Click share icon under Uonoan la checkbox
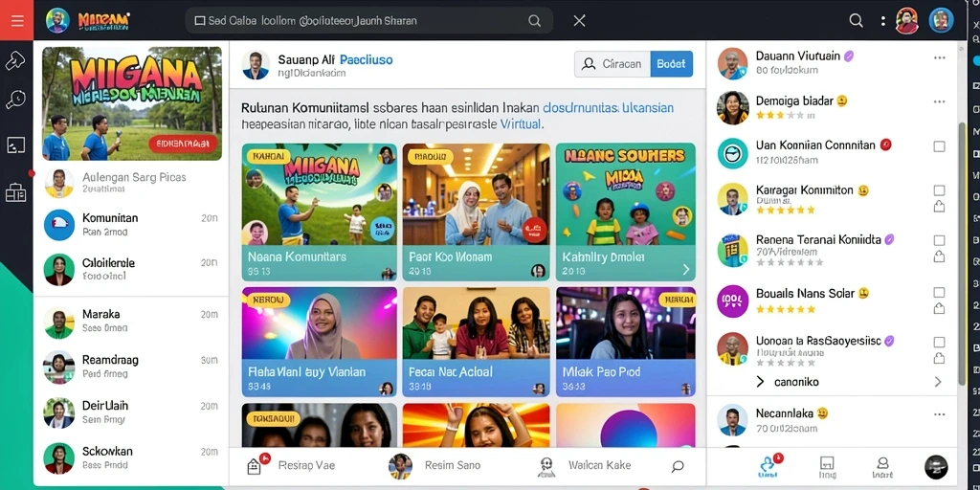This screenshot has height=490, width=980. (x=939, y=358)
